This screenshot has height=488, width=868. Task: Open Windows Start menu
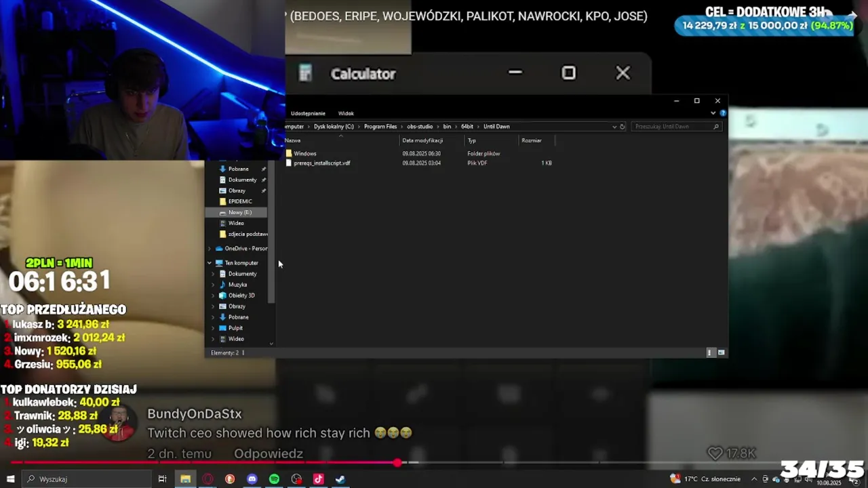10,479
